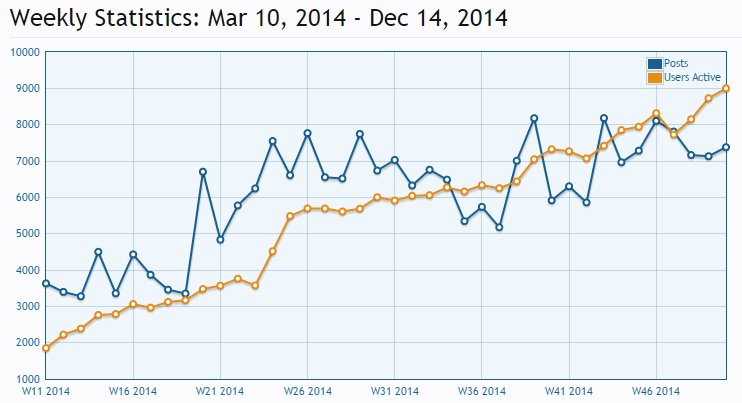Click the orange Users Active point at W46

pyautogui.click(x=656, y=114)
